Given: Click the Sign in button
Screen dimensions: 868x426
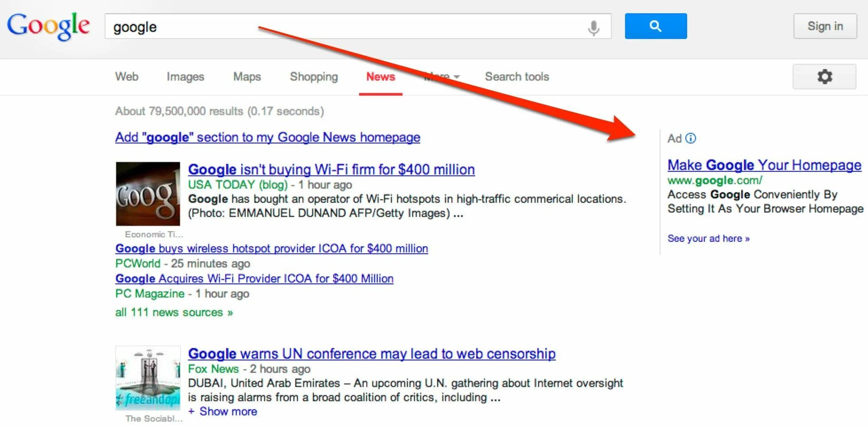Looking at the screenshot, I should pos(825,26).
